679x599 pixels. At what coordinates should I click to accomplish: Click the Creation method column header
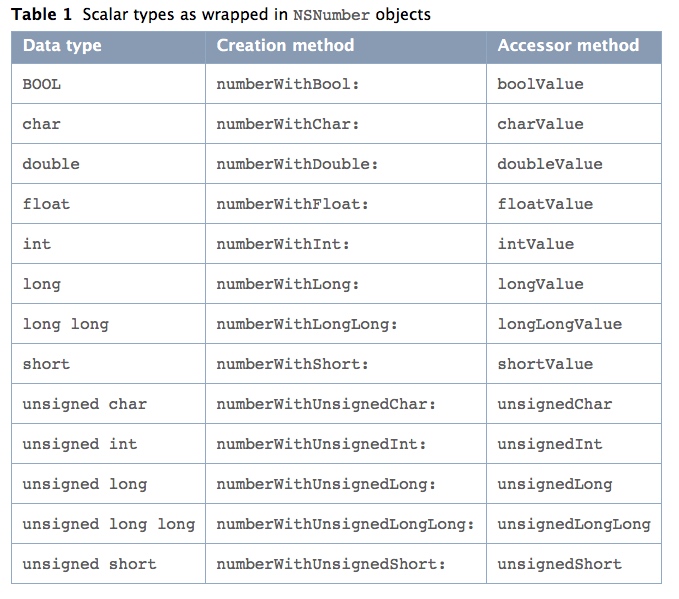[346, 47]
